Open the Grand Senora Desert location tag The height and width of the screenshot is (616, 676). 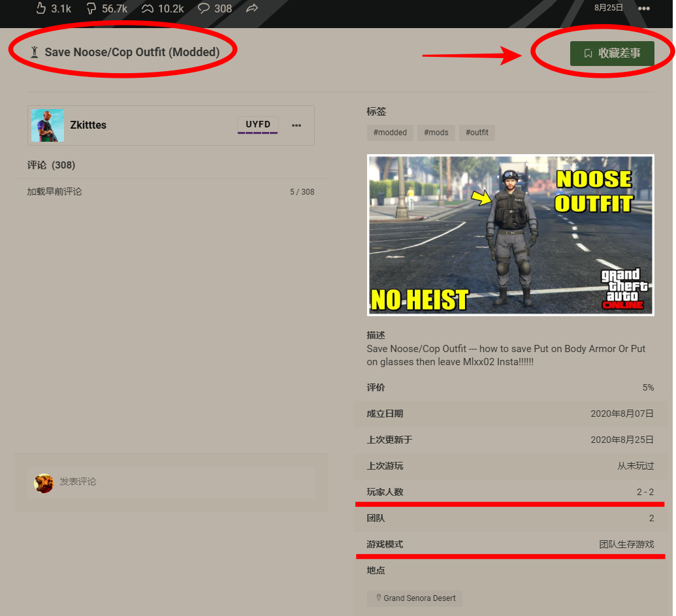tap(414, 598)
